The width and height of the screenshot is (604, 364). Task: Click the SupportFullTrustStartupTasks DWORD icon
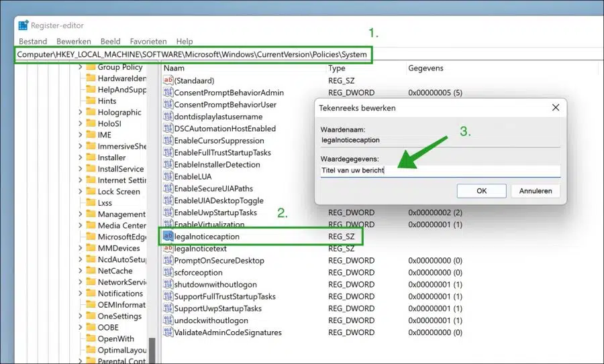pyautogui.click(x=168, y=296)
